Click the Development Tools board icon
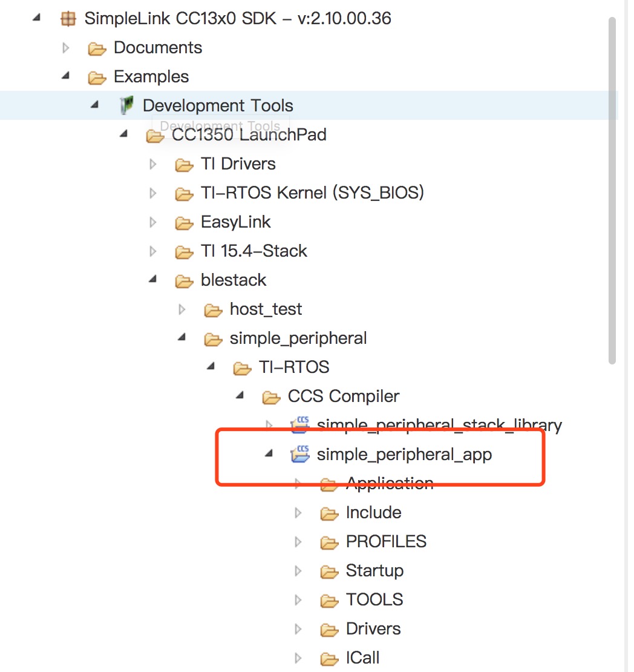This screenshot has width=634, height=672. (x=126, y=105)
